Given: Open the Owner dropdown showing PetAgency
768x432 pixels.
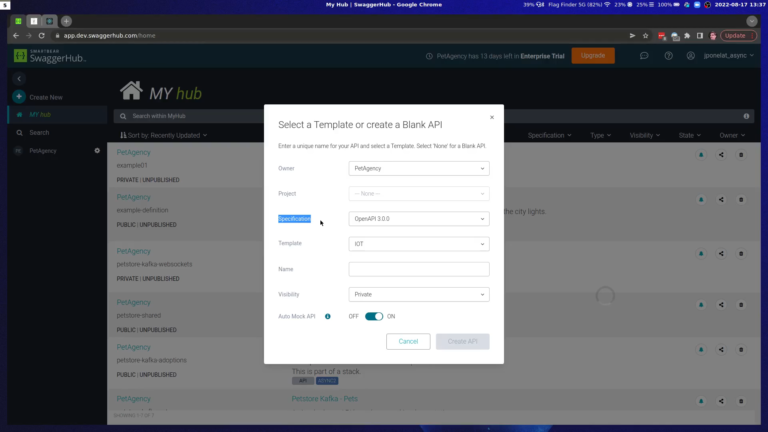Looking at the screenshot, I should (x=419, y=168).
